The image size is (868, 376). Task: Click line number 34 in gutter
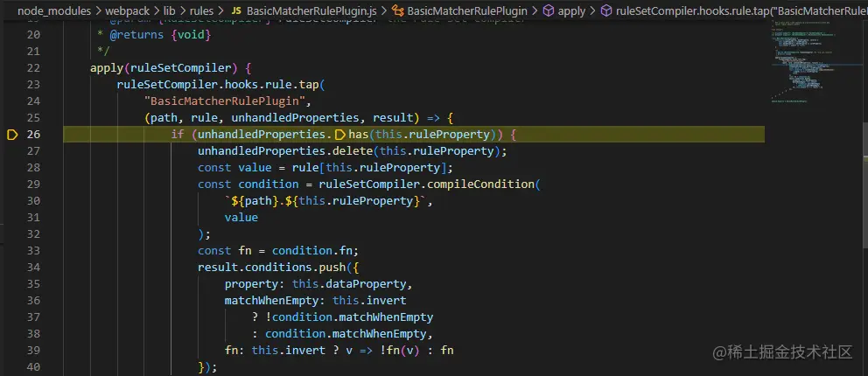coord(33,267)
